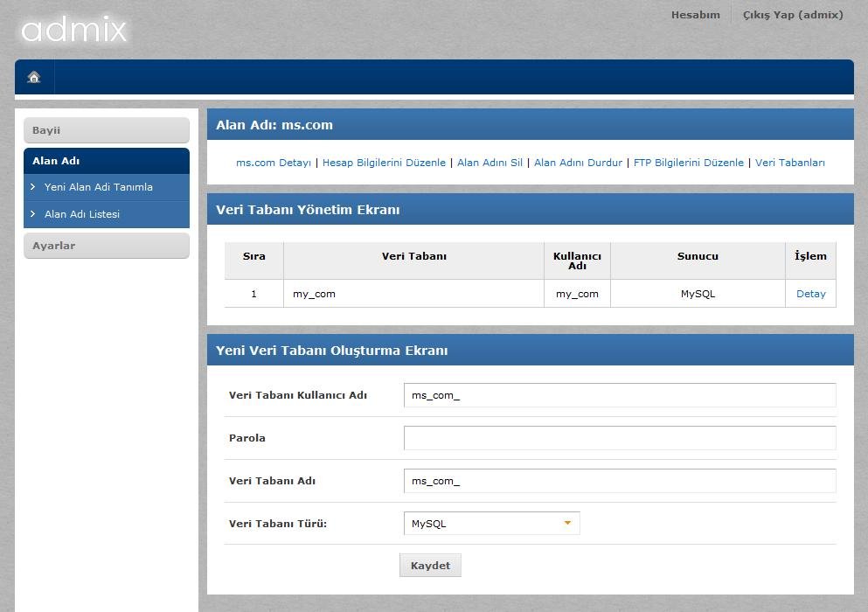Screen dimensions: 868x612
Task: Select Alan Adını Sil
Action: (490, 163)
